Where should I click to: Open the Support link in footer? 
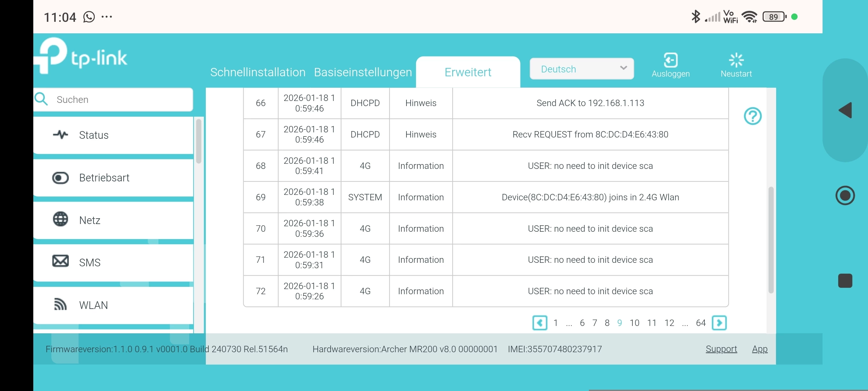tap(721, 349)
